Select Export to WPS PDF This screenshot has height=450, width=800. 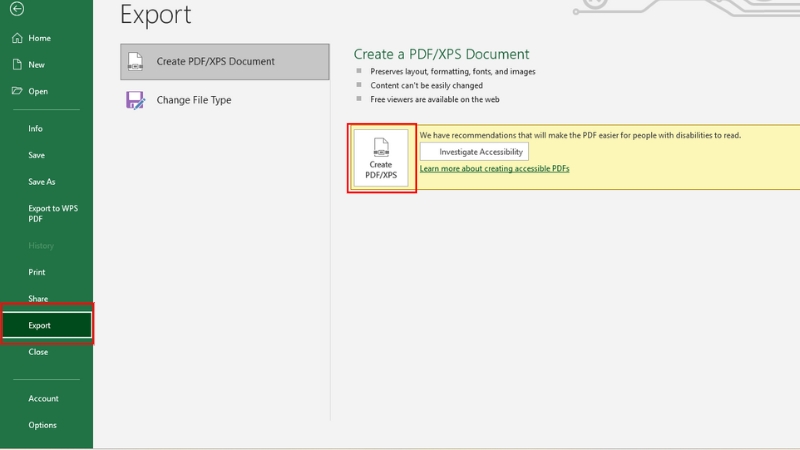[52, 213]
